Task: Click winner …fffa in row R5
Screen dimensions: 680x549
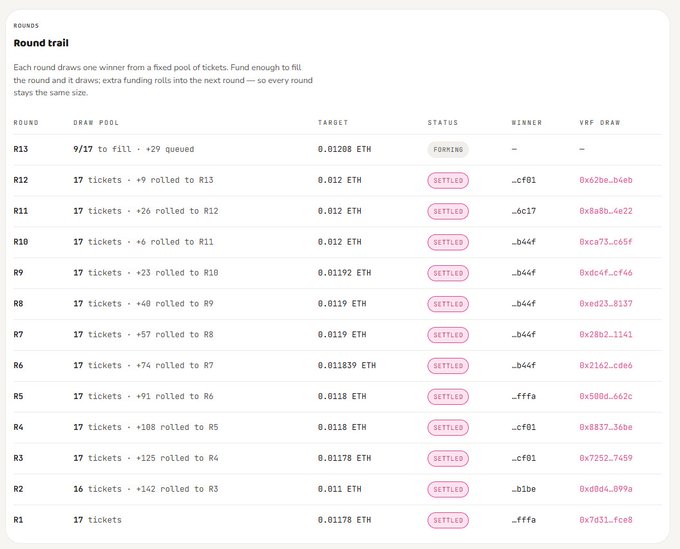Action: pyautogui.click(x=523, y=396)
